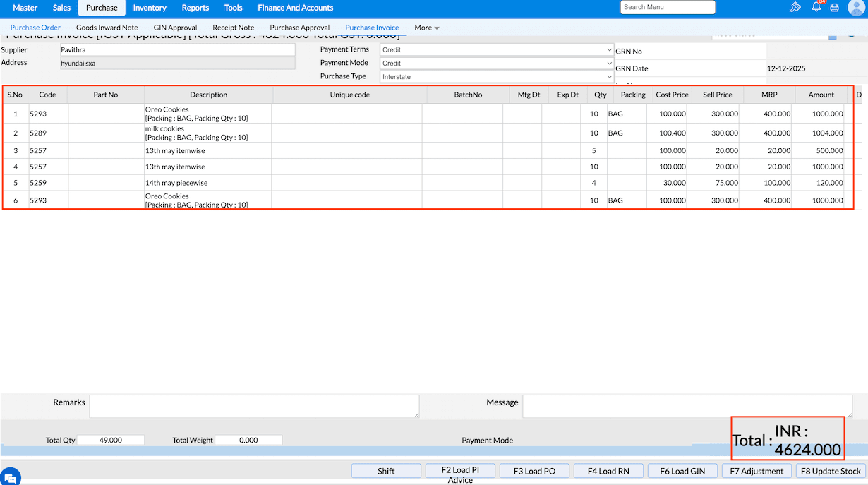The width and height of the screenshot is (868, 485).
Task: Open the user profile avatar
Action: coord(855,8)
